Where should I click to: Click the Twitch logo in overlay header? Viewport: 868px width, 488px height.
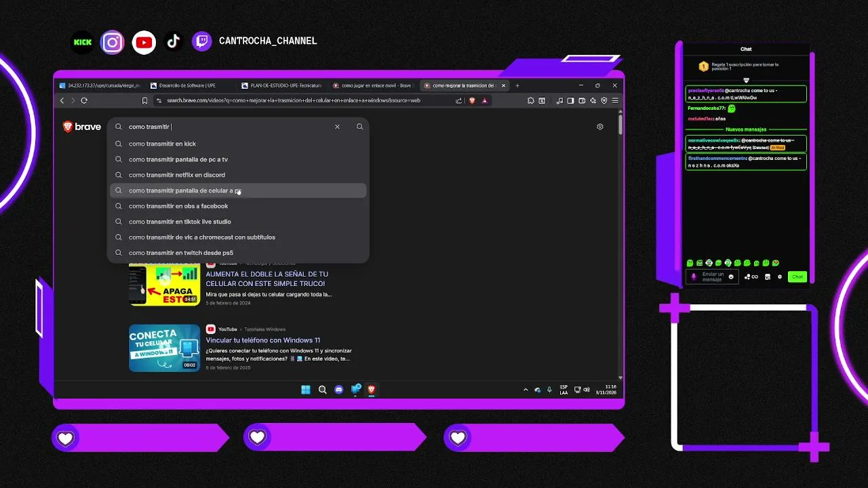[x=201, y=42]
